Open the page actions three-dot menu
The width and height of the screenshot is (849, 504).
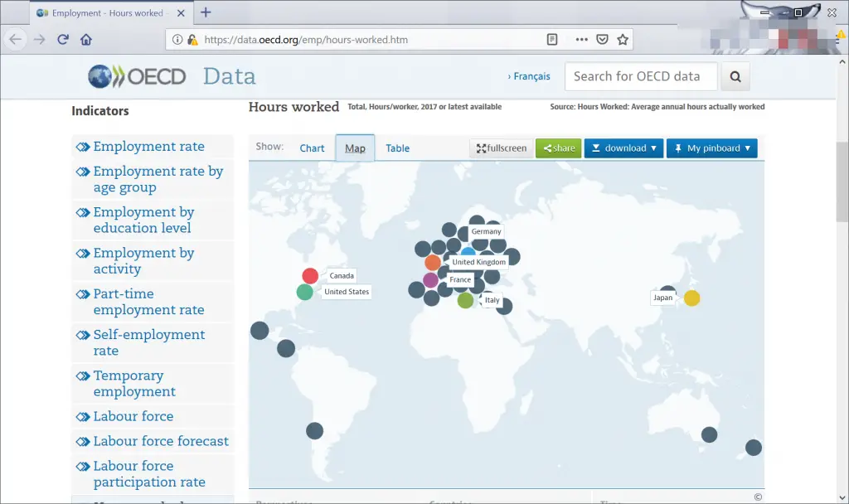581,39
